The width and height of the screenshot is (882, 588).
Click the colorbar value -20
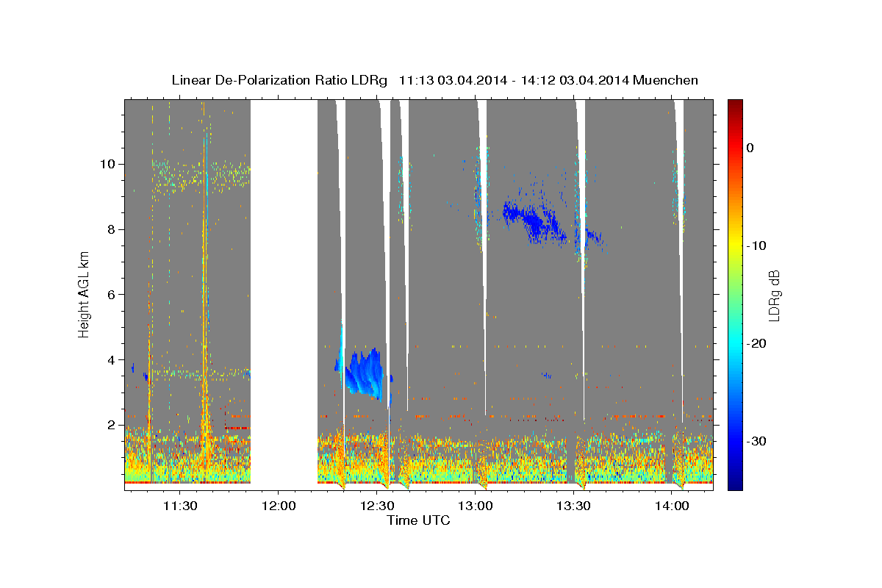[757, 343]
